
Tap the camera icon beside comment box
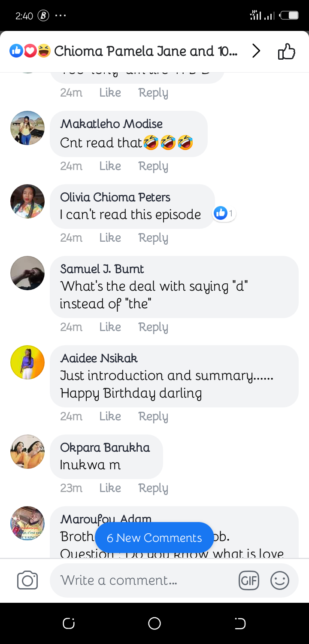tap(27, 580)
